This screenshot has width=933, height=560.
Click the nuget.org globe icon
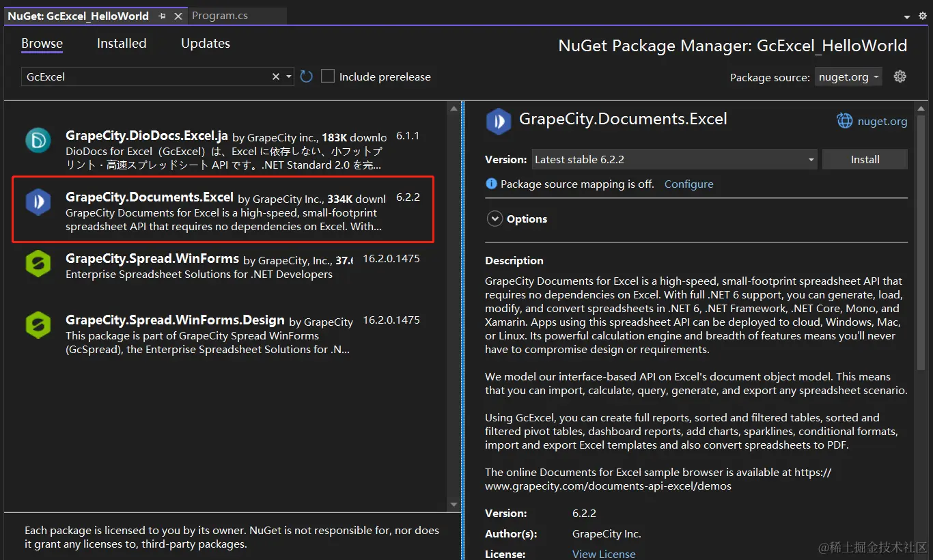(x=845, y=121)
